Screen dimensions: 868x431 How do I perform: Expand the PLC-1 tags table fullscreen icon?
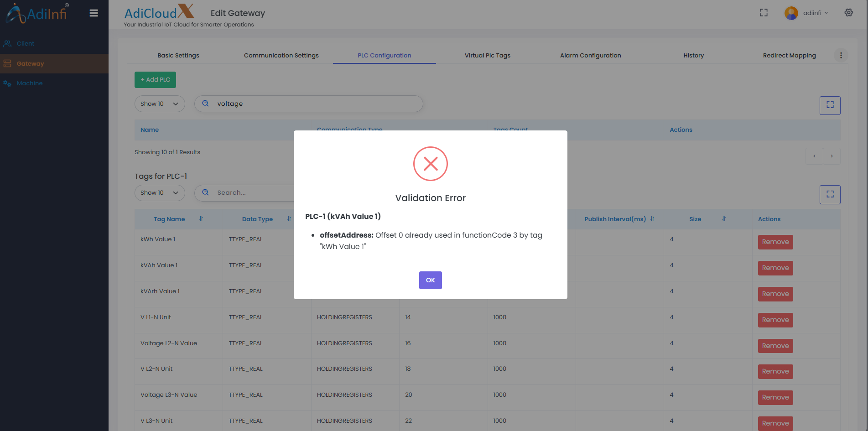(830, 195)
